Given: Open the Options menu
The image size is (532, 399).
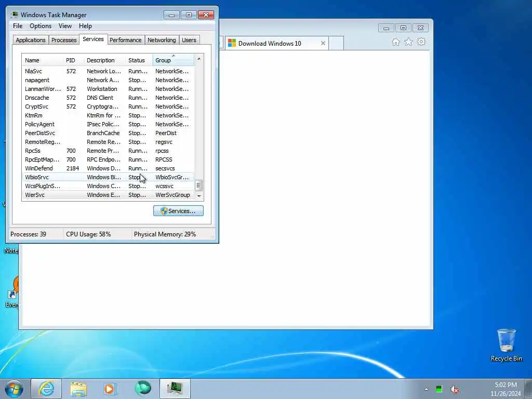Looking at the screenshot, I should pyautogui.click(x=41, y=26).
